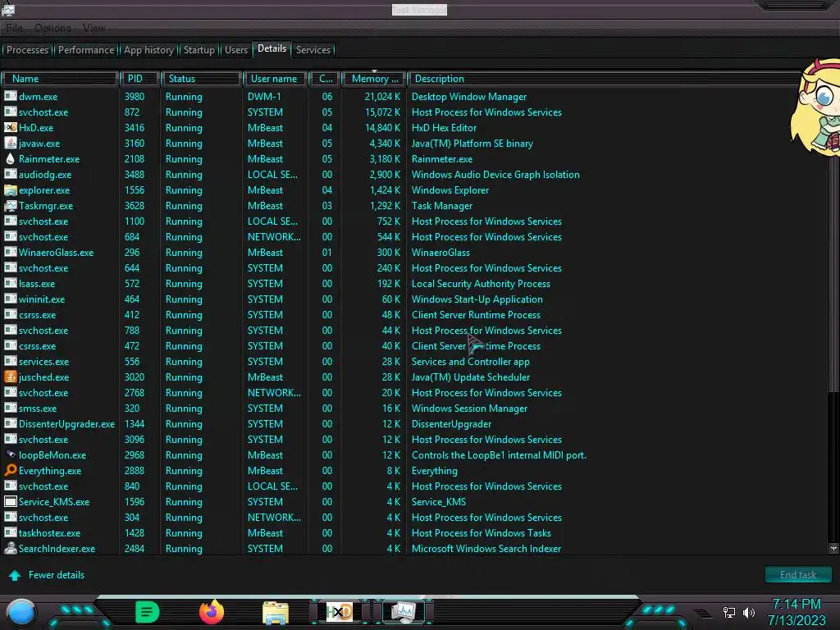
Task: Click the explorer.exe folder icon
Action: click(10, 189)
